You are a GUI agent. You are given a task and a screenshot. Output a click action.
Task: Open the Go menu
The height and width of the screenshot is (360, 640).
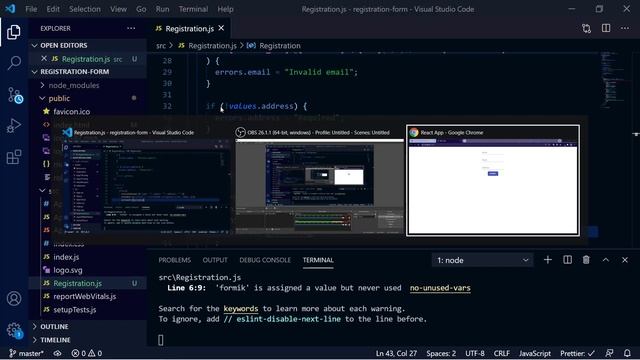[141, 9]
